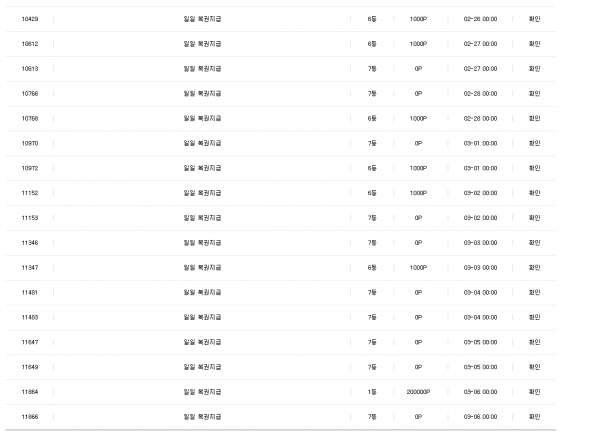The image size is (600, 434).
Task: Open 일일 복권지급 entry numbered 10972
Action: (202, 168)
